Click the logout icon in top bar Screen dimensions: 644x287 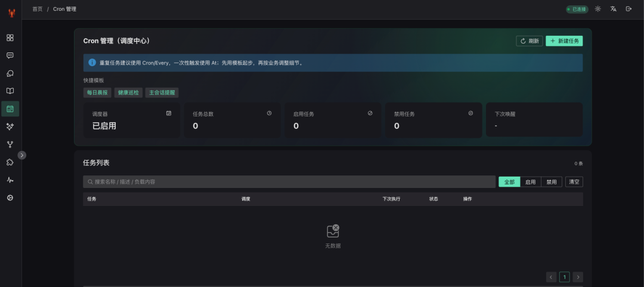[628, 9]
